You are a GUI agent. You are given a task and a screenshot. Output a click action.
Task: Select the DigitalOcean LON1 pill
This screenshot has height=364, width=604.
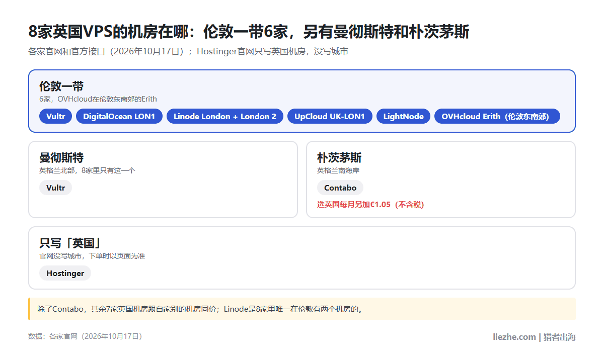[119, 116]
